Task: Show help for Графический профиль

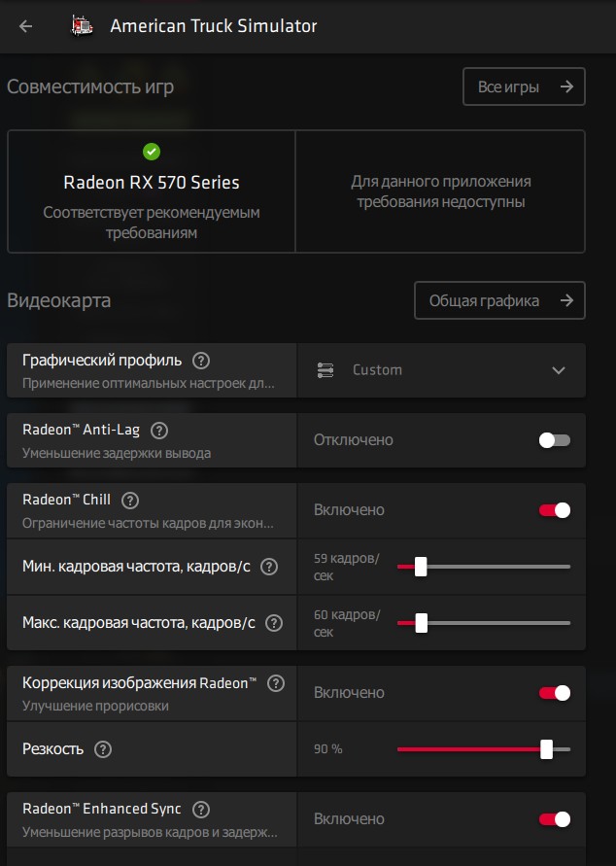Action: coord(201,361)
